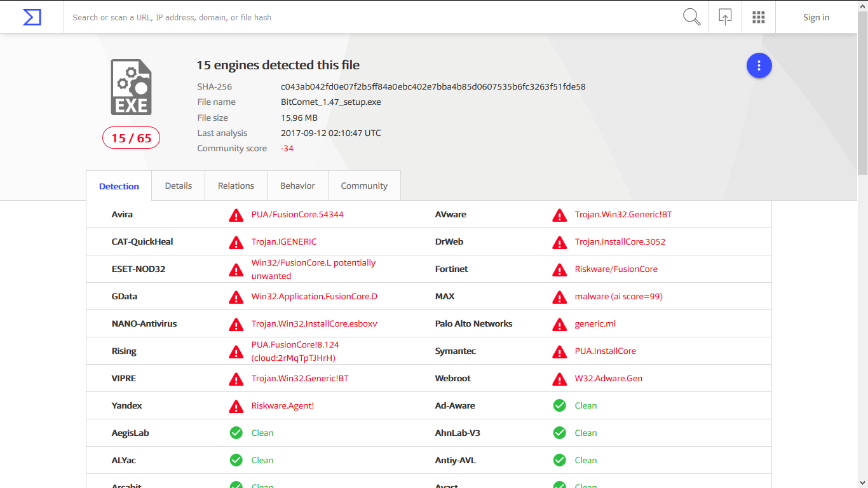Open the apps grid menu icon
The height and width of the screenshot is (488, 868).
click(x=758, y=17)
